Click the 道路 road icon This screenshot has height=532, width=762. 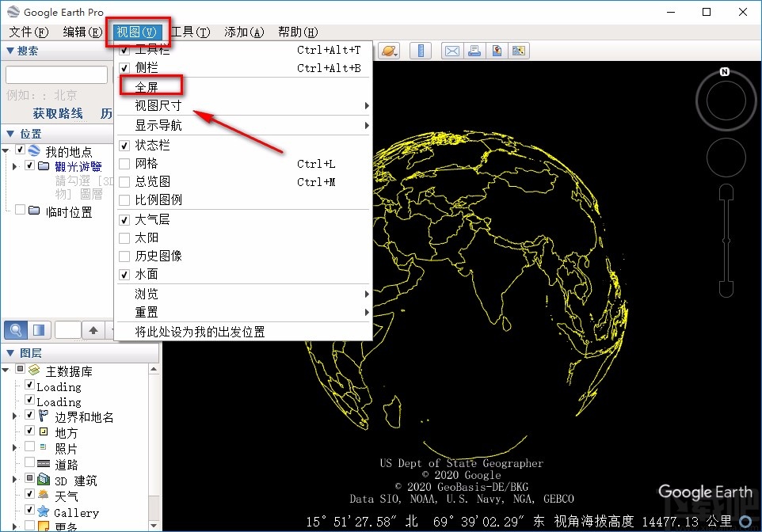[x=44, y=463]
